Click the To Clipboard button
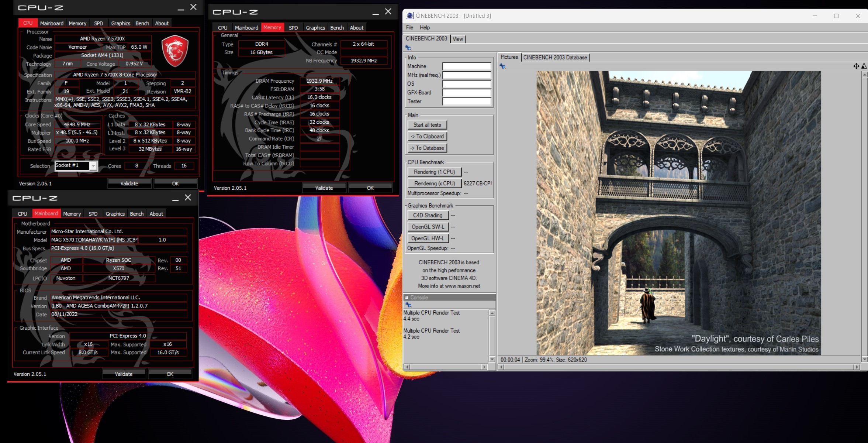868x443 pixels. click(x=427, y=136)
